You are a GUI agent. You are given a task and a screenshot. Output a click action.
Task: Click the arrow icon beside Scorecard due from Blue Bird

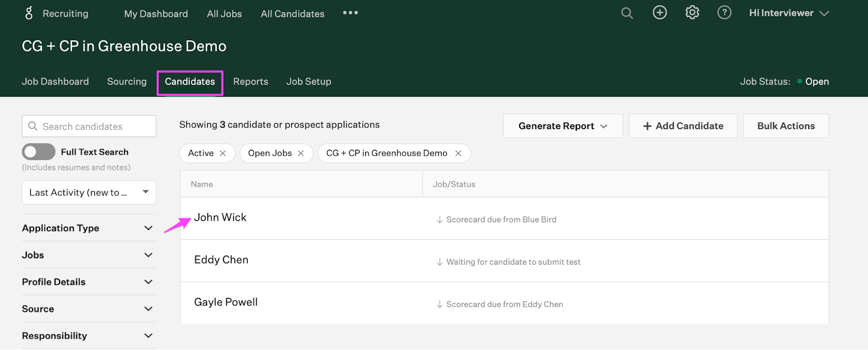tap(439, 220)
